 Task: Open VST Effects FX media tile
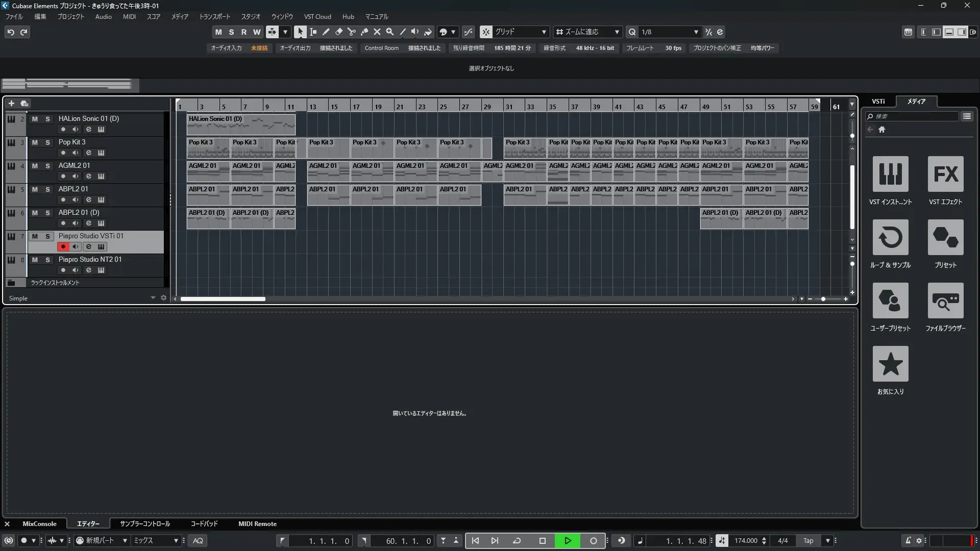(945, 174)
